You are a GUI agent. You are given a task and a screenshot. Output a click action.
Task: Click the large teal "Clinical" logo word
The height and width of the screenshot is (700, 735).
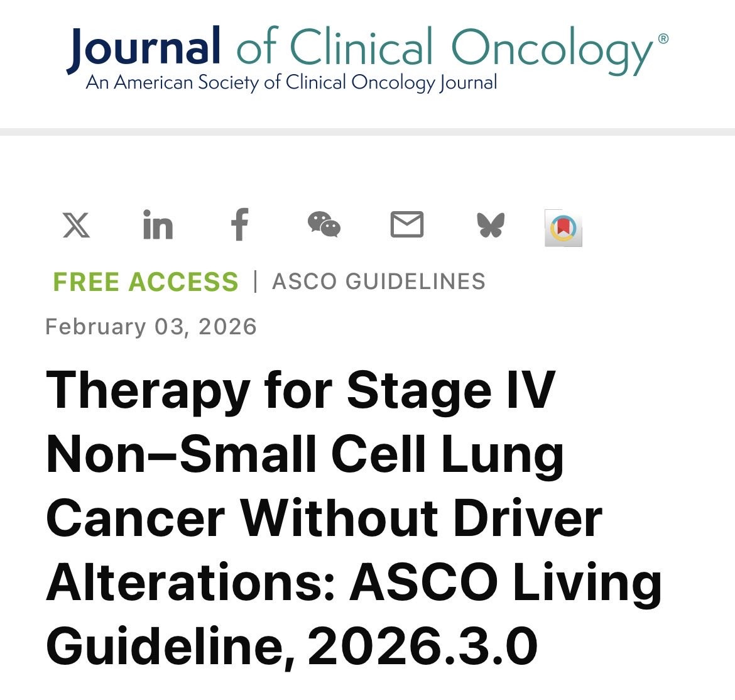(361, 46)
